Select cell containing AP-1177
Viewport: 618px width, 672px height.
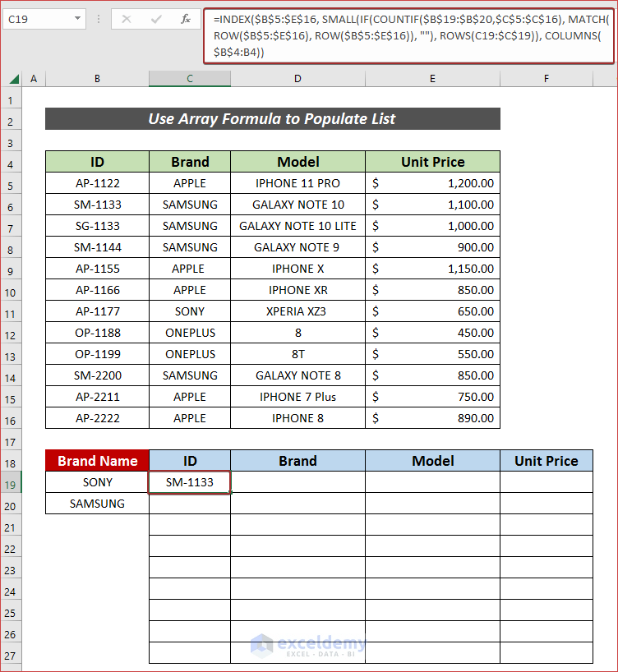97,311
